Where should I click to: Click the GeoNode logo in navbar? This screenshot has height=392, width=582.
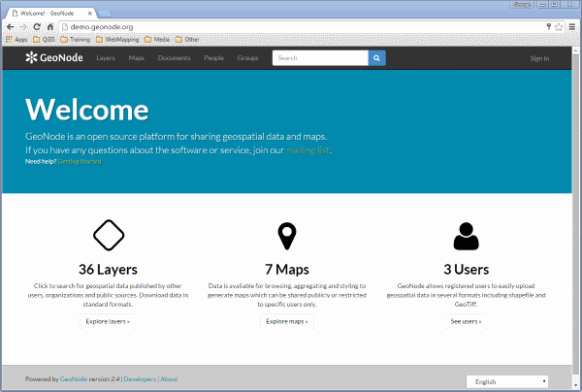[54, 57]
